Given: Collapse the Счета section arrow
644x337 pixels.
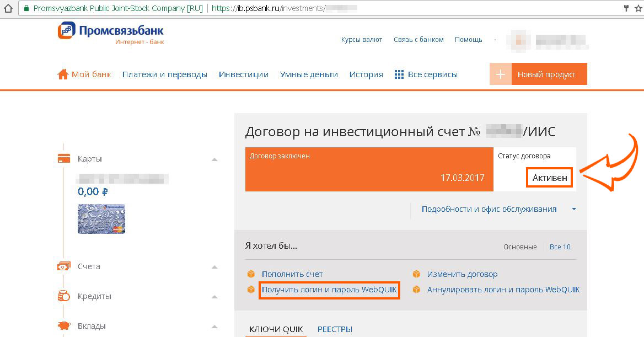Looking at the screenshot, I should 214,267.
